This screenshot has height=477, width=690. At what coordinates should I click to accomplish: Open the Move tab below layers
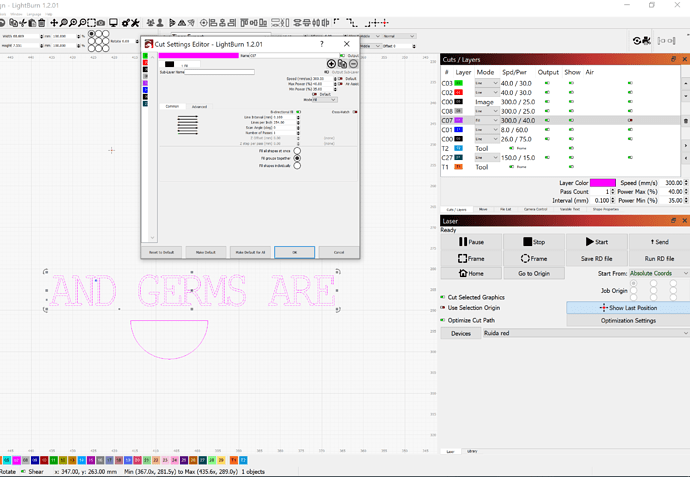coord(483,209)
